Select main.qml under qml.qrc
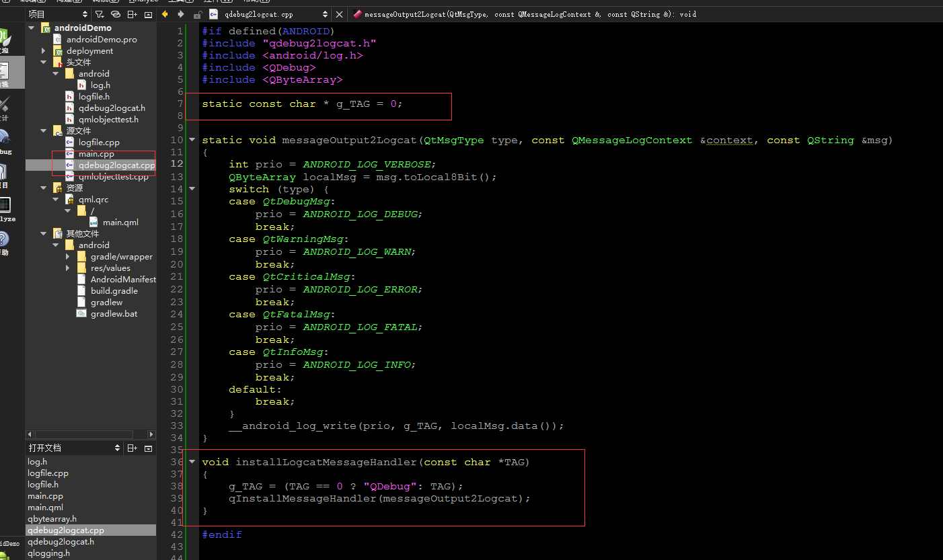 tap(120, 222)
